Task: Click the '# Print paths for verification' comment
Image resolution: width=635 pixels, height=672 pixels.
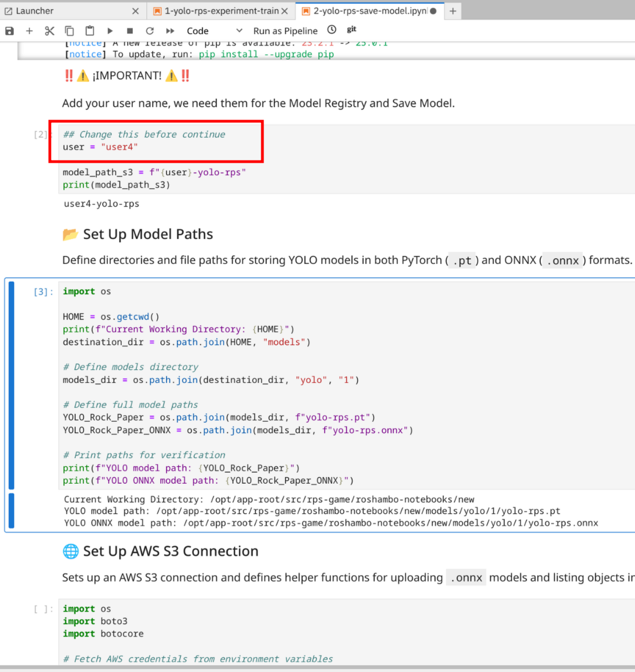Action: click(x=144, y=455)
